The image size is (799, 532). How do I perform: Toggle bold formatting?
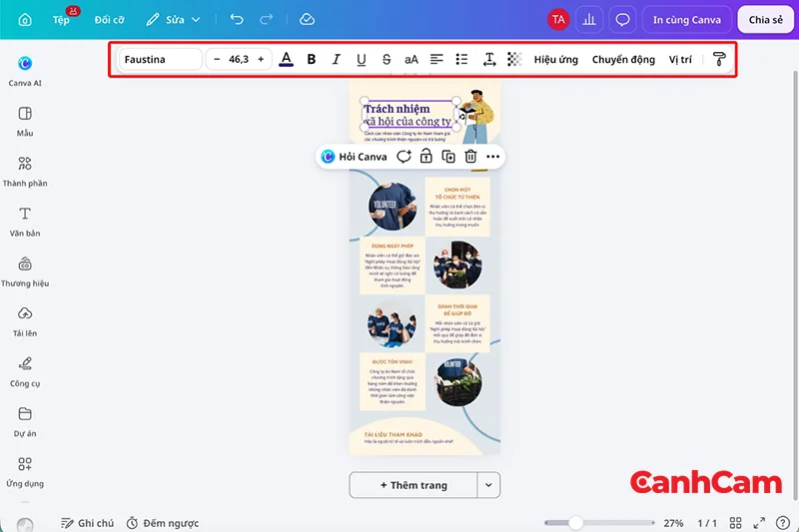(312, 60)
